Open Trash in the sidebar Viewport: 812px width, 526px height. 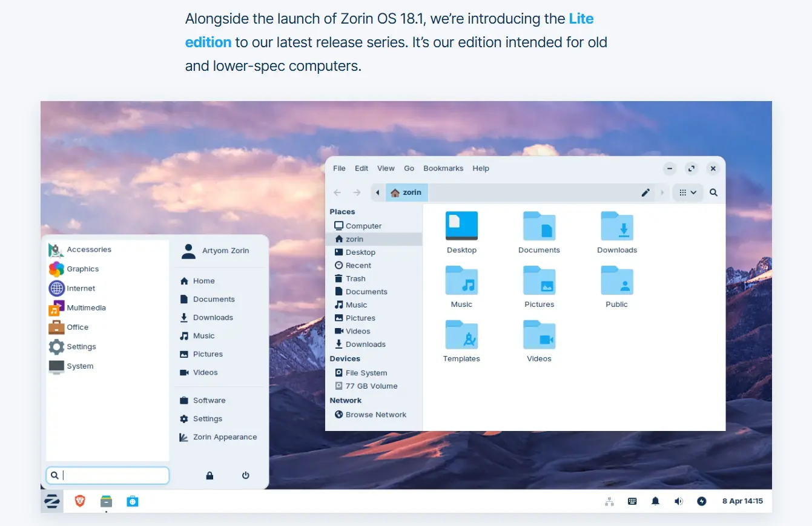tap(374, 278)
